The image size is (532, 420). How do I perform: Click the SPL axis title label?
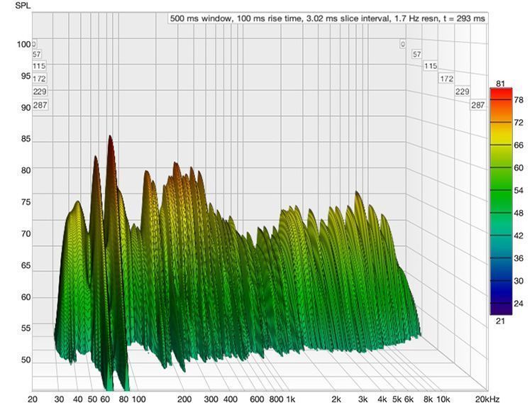pyautogui.click(x=23, y=6)
